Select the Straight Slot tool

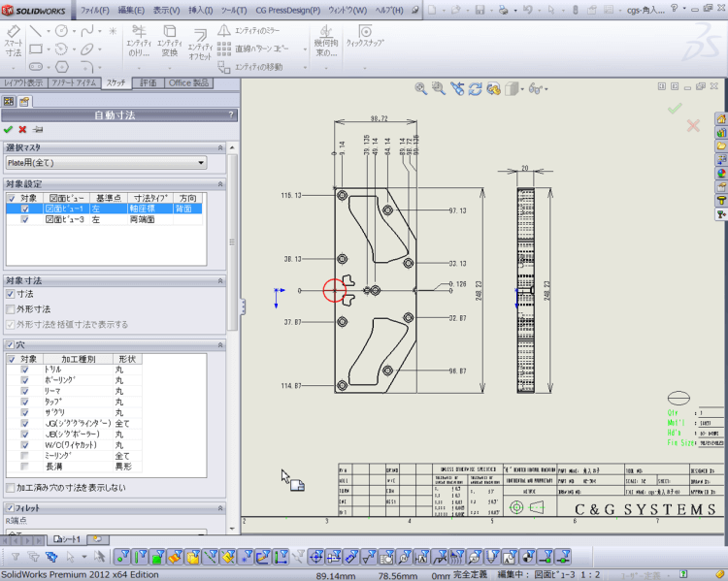click(36, 66)
